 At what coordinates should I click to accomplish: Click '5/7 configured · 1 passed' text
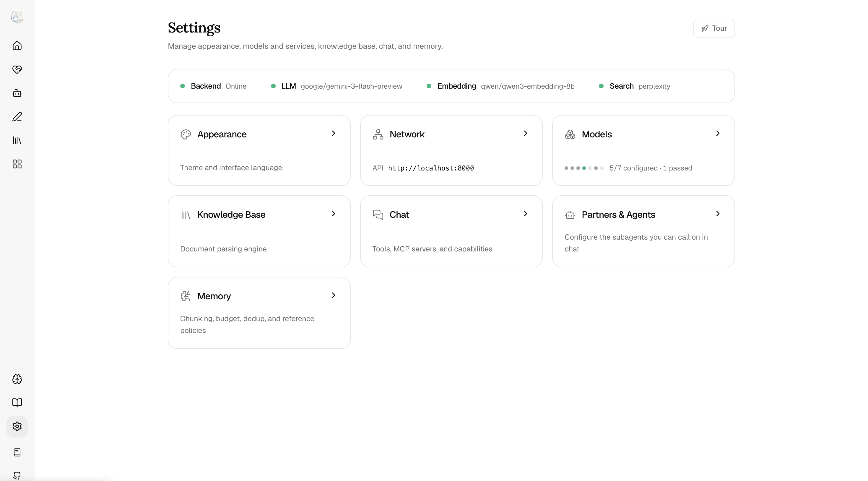[651, 168]
